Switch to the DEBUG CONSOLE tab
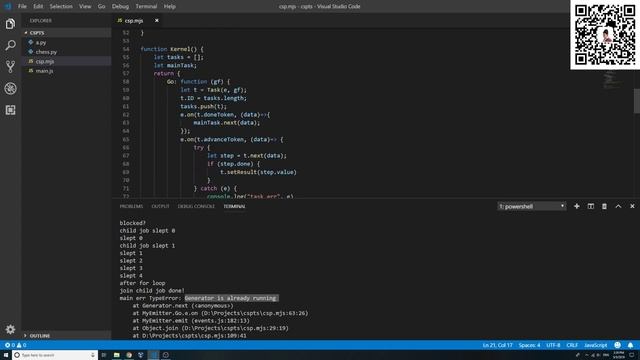Image resolution: width=640 pixels, height=360 pixels. 196,206
